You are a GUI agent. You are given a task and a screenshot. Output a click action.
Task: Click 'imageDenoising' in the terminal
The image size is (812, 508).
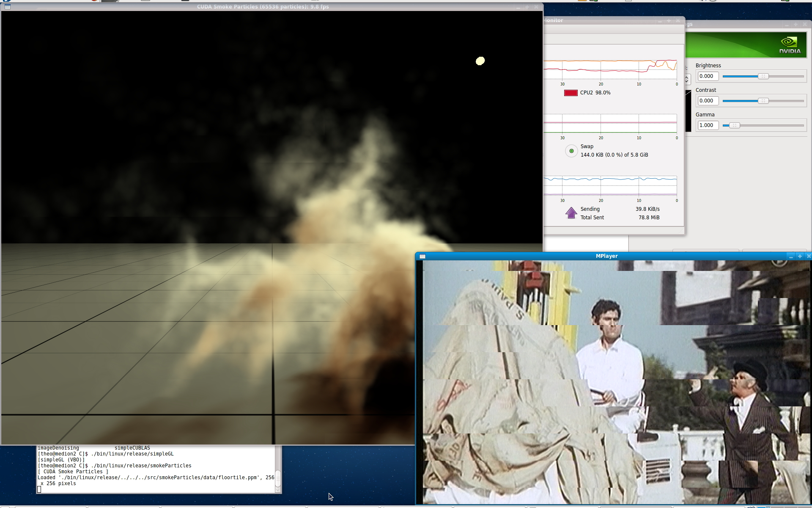(58, 448)
